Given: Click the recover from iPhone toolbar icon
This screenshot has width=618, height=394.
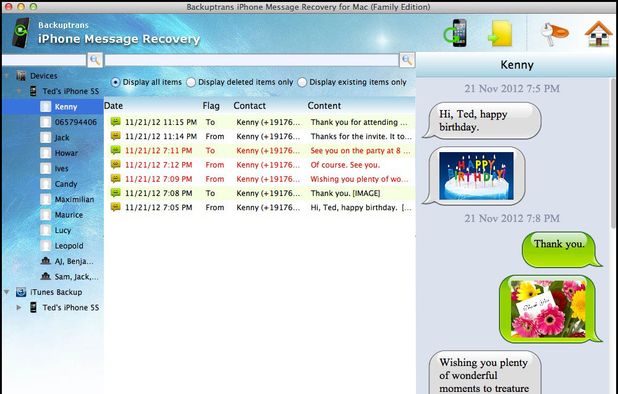Looking at the screenshot, I should [x=456, y=33].
